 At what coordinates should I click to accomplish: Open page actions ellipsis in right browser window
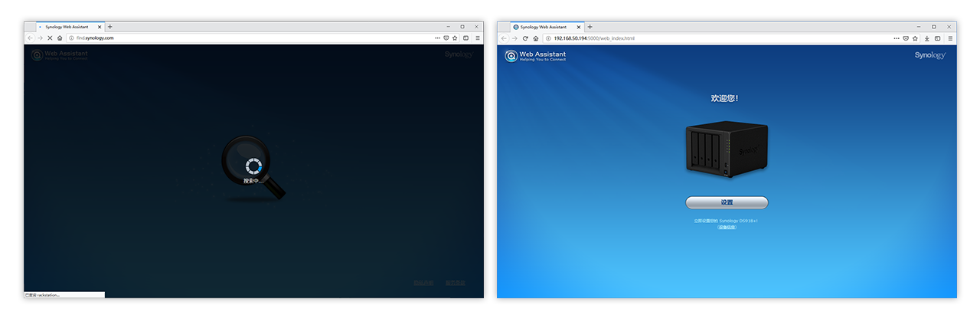pos(897,38)
